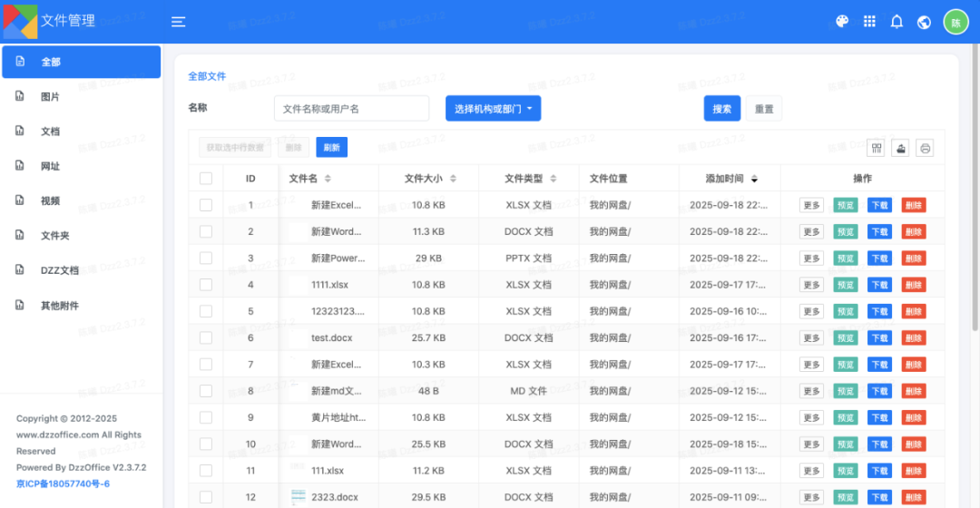Check the select-all checkbox in table header

(206, 179)
